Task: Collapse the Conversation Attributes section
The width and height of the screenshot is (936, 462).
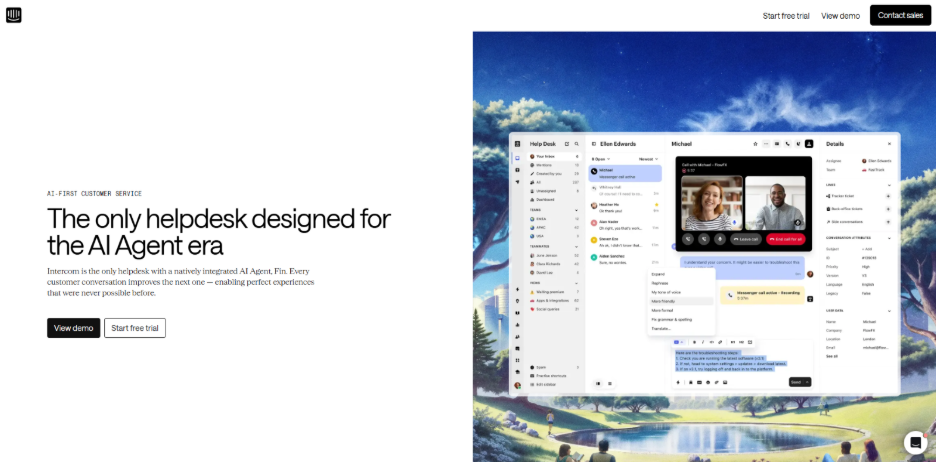Action: pos(889,238)
